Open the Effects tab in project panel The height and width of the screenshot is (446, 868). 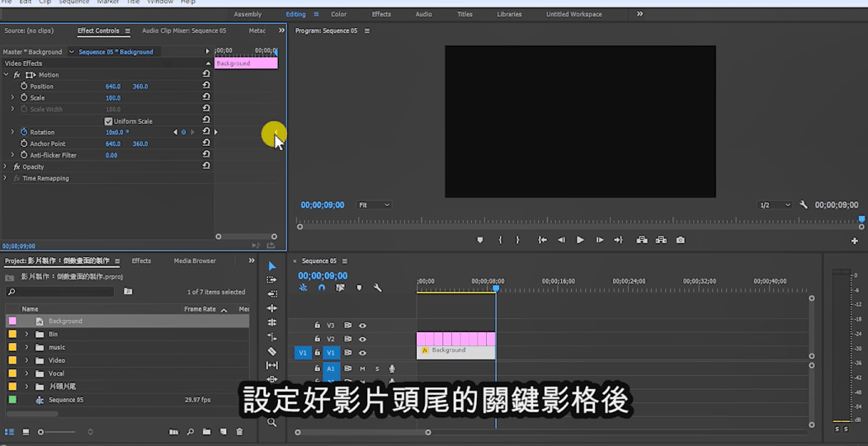(141, 261)
